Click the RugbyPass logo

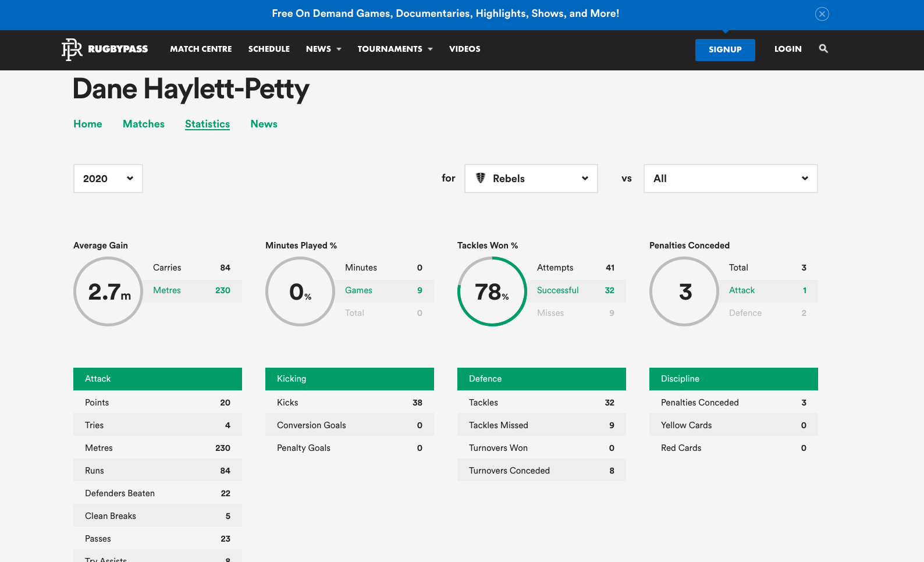tap(105, 49)
